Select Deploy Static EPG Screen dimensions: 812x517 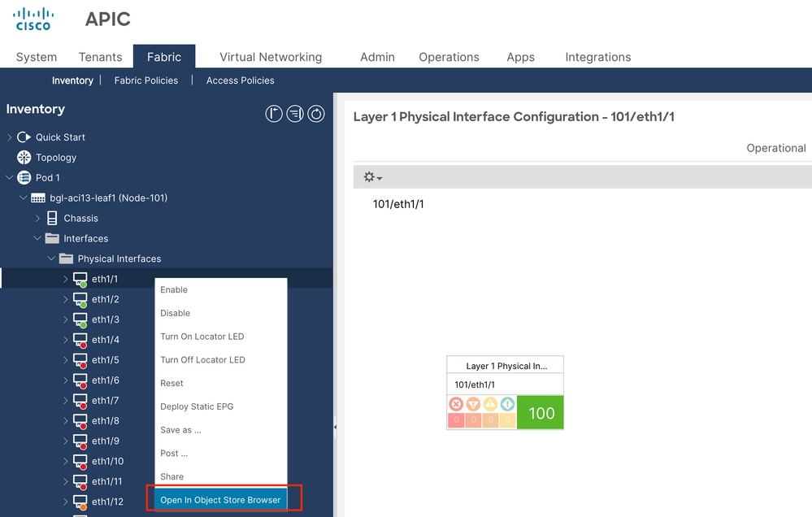(x=220, y=406)
